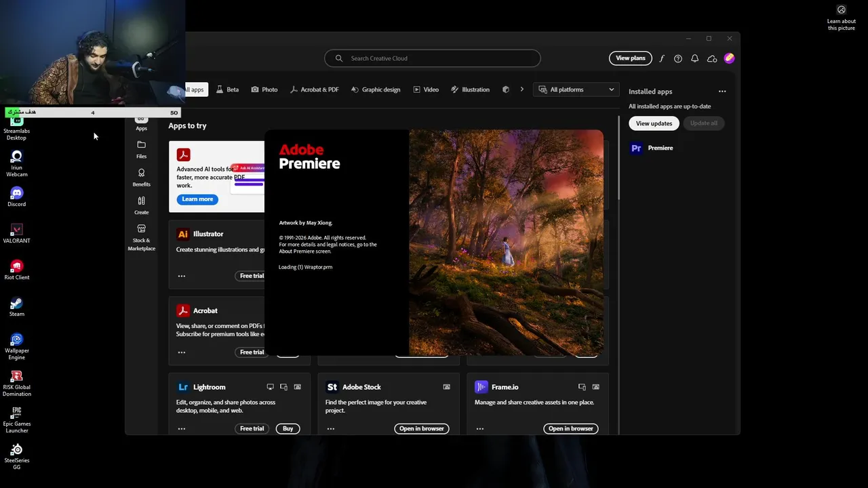Open Iriun Webcam shortcut

pos(17,163)
